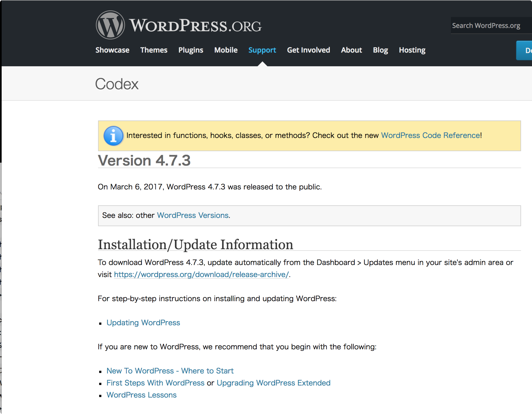The image size is (532, 414).
Task: Click the WordPress logo icon
Action: [110, 25]
